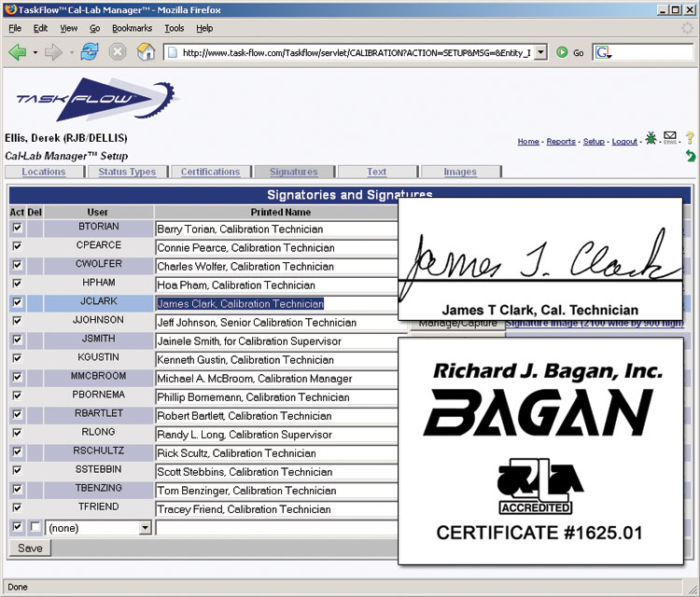The height and width of the screenshot is (597, 700).
Task: Open the email envelope icon
Action: click(669, 136)
